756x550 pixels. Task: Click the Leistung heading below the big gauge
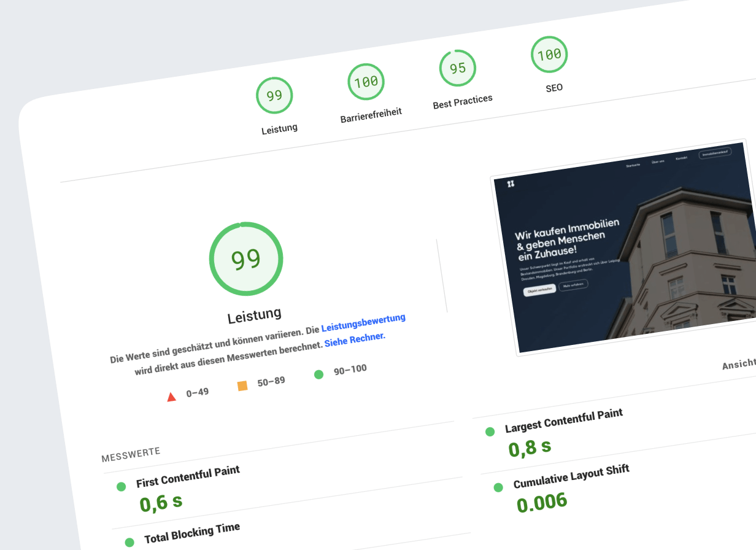pos(255,316)
